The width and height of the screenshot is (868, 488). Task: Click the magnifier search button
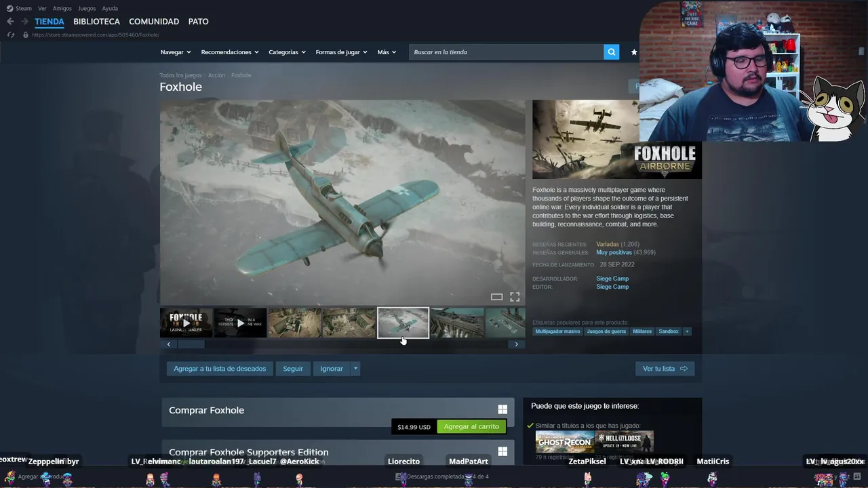(x=611, y=52)
